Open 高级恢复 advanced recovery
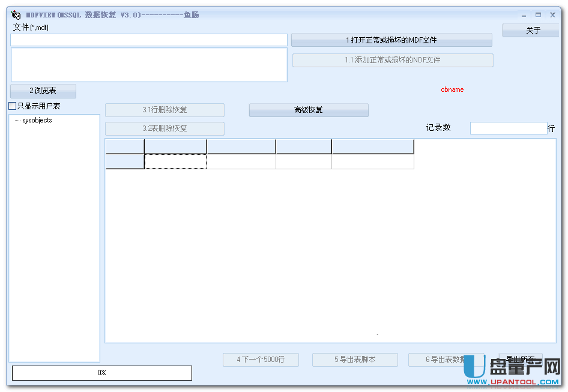The width and height of the screenshot is (568, 392). tap(309, 110)
